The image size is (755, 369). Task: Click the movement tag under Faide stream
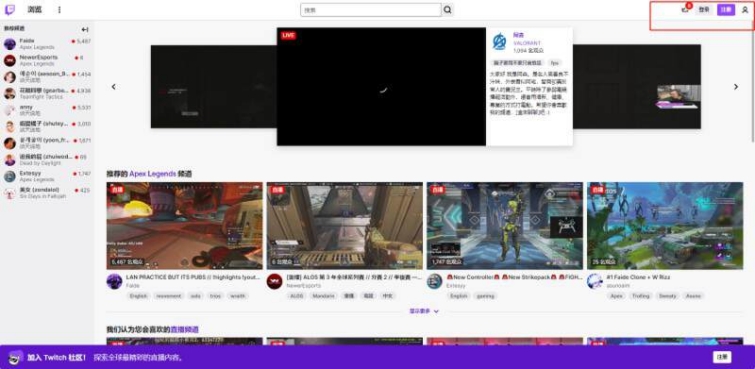click(169, 296)
